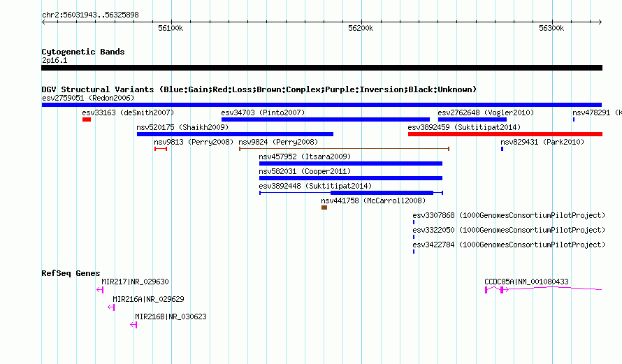Viewport: 622px width, 364px height.
Task: Click the nsv441758 (McCarroll2008) label
Action: click(373, 201)
